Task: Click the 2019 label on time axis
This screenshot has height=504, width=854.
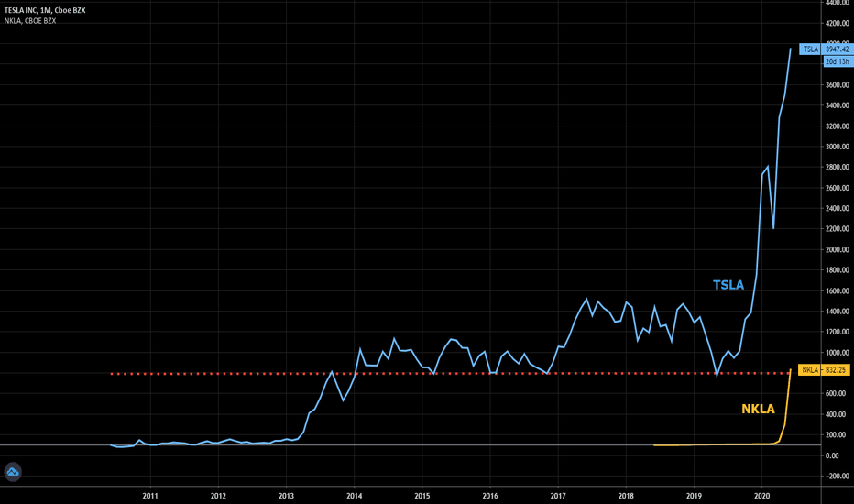Action: coord(694,496)
